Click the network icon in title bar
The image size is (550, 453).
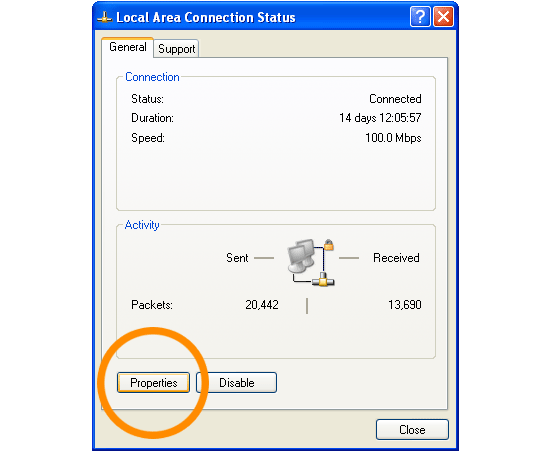coord(104,17)
